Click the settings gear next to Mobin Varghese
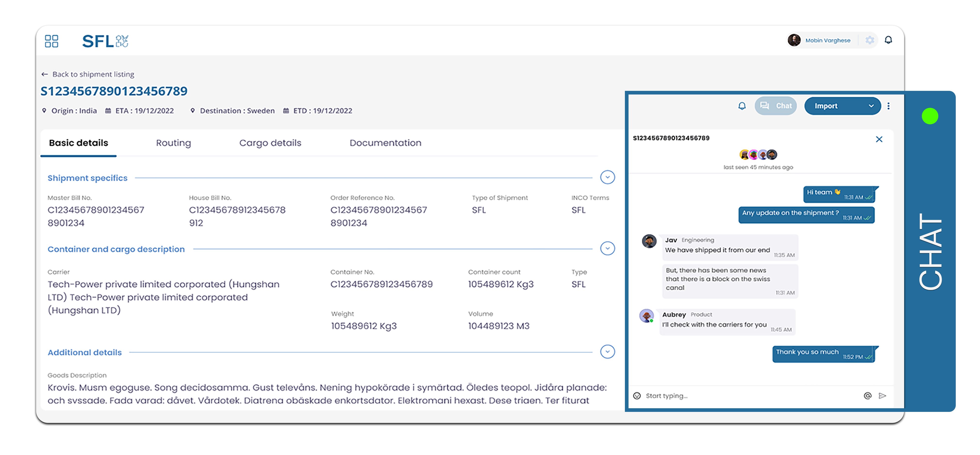This screenshot has height=455, width=980. pyautogui.click(x=869, y=40)
